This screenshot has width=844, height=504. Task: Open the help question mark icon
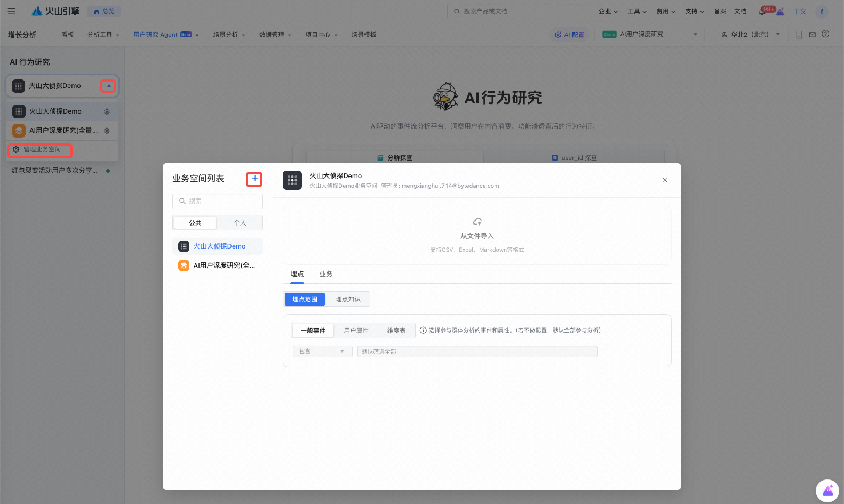(x=825, y=34)
